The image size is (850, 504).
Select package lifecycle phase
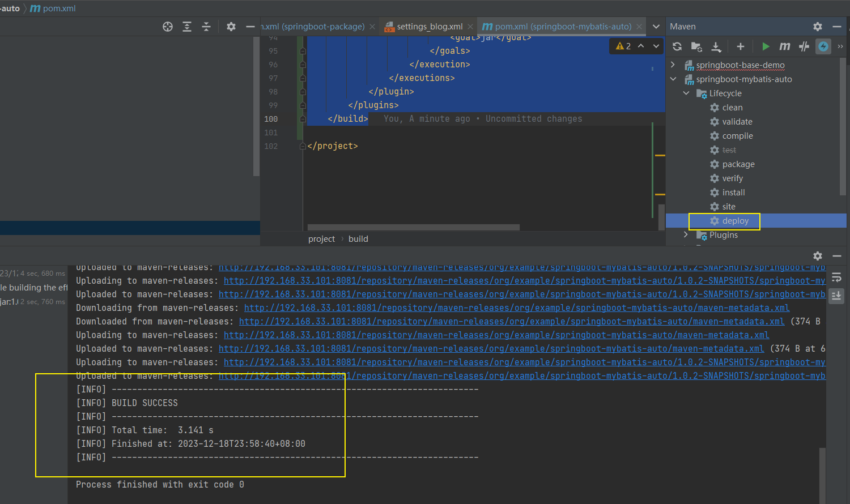tap(738, 164)
